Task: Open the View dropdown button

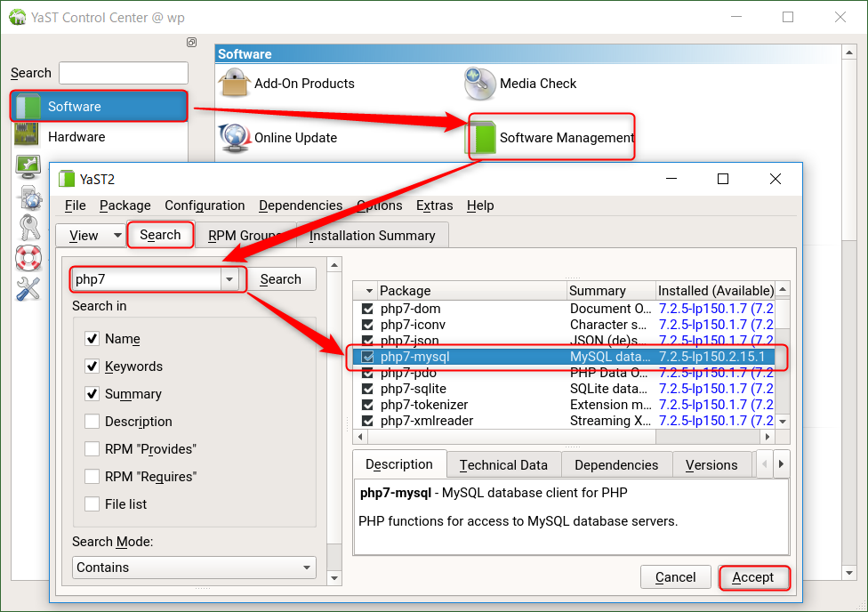Action: (91, 236)
